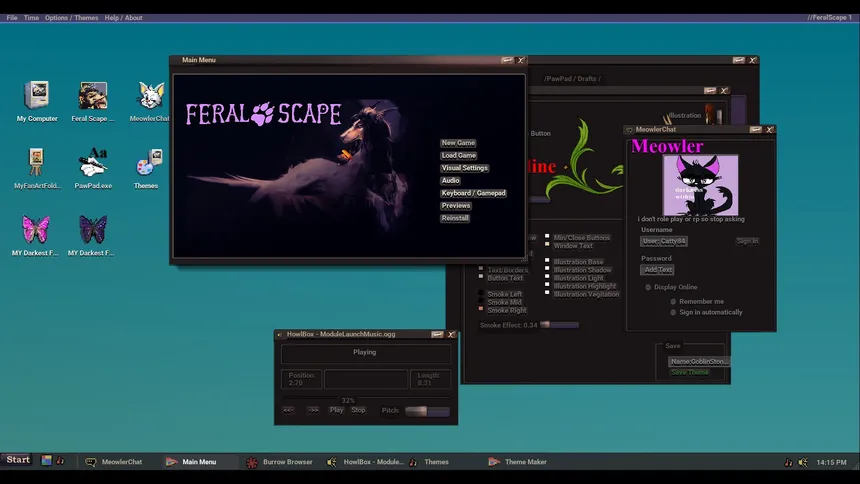Click the Save Theme button
This screenshot has height=484, width=860.
tap(689, 373)
